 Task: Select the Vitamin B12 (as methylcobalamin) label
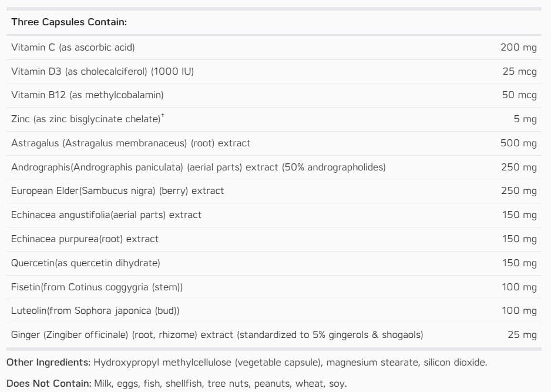87,95
